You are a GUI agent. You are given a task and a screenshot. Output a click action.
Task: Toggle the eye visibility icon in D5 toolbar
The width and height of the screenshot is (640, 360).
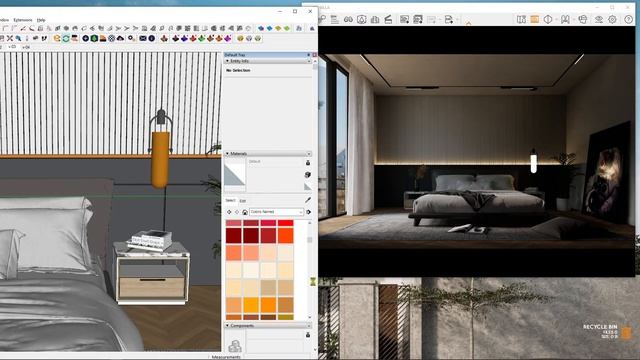click(x=598, y=19)
